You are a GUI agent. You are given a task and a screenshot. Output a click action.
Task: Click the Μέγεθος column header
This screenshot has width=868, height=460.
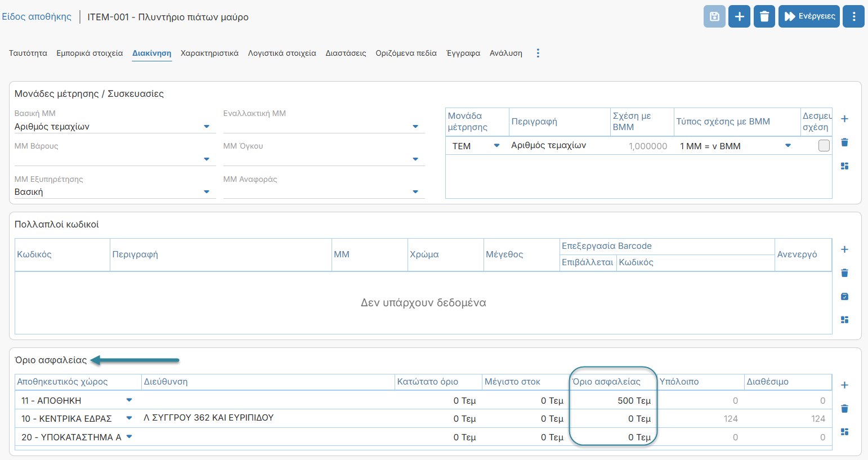[x=521, y=254]
